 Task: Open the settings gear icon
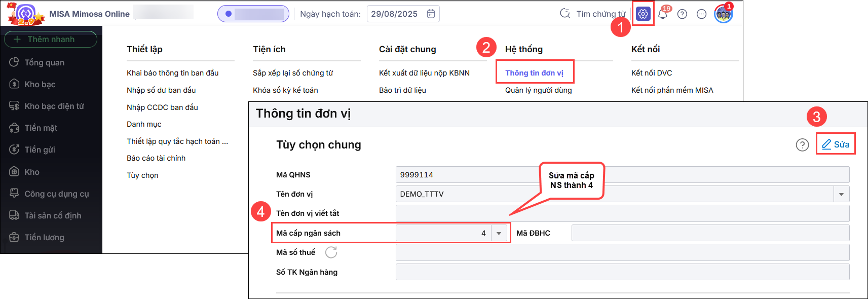click(643, 14)
